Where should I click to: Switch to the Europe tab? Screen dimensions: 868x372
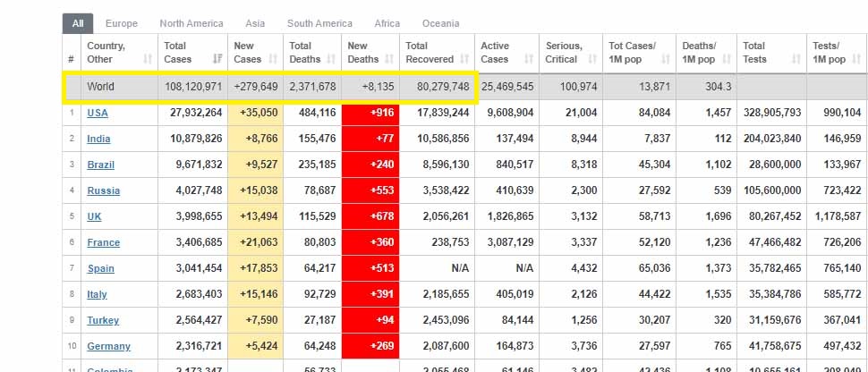tap(121, 23)
